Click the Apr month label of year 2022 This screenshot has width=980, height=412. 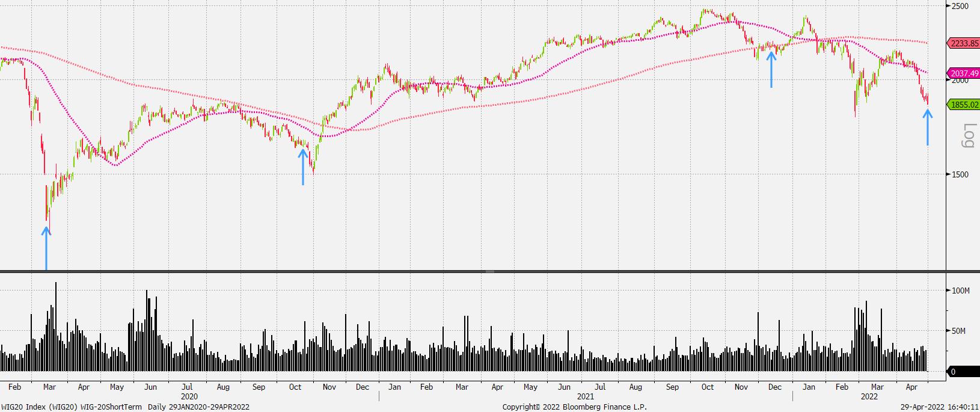point(913,387)
